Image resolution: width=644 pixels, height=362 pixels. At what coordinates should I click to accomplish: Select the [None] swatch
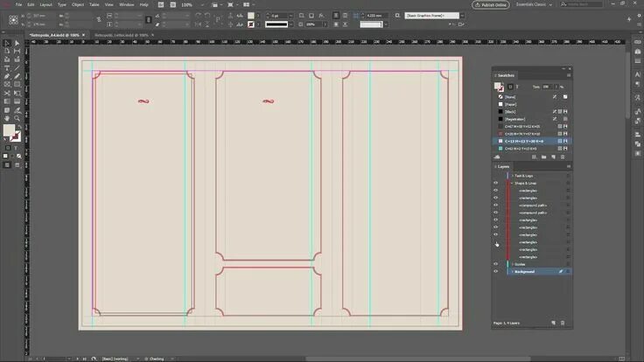pyautogui.click(x=532, y=97)
